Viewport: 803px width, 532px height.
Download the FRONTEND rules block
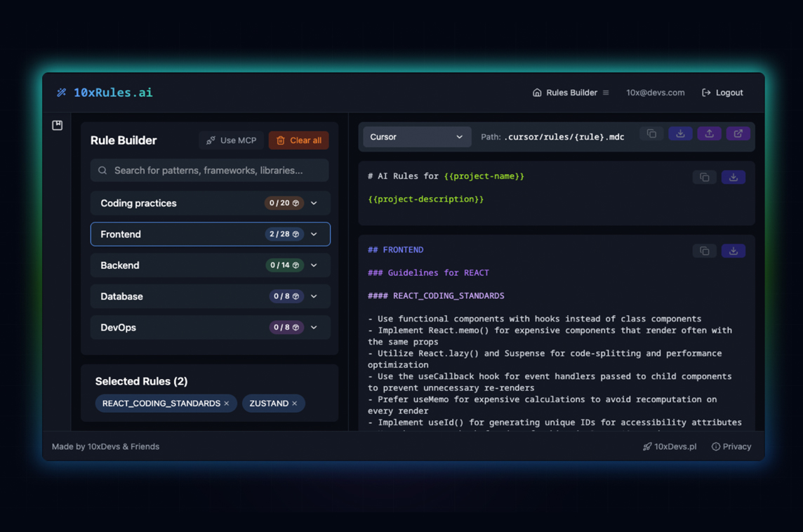[x=733, y=251]
